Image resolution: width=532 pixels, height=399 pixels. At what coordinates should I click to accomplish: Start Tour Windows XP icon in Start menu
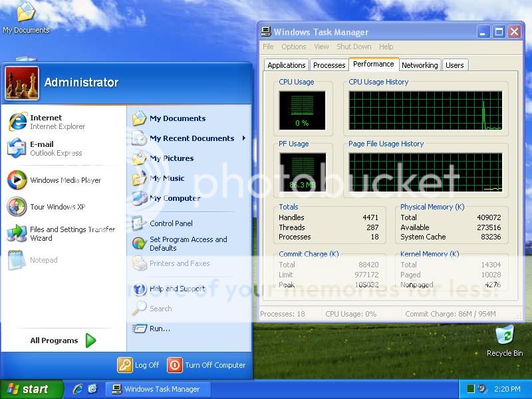[17, 206]
